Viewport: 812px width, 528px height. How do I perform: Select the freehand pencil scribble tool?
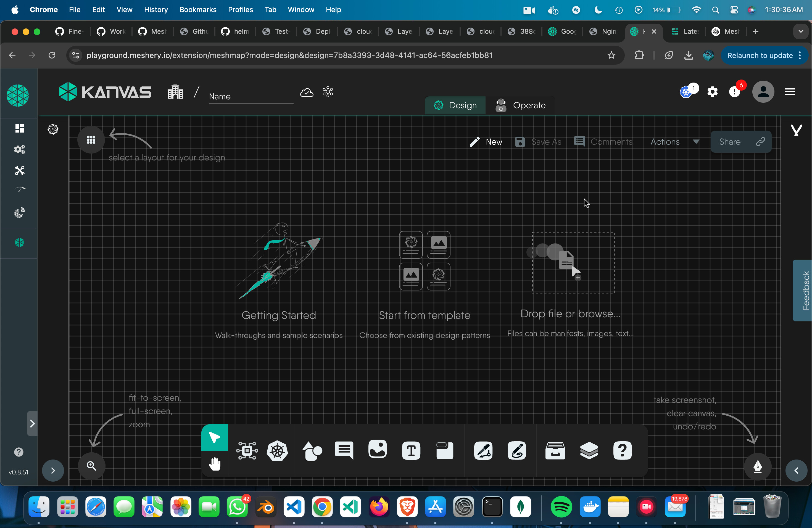pyautogui.click(x=516, y=451)
